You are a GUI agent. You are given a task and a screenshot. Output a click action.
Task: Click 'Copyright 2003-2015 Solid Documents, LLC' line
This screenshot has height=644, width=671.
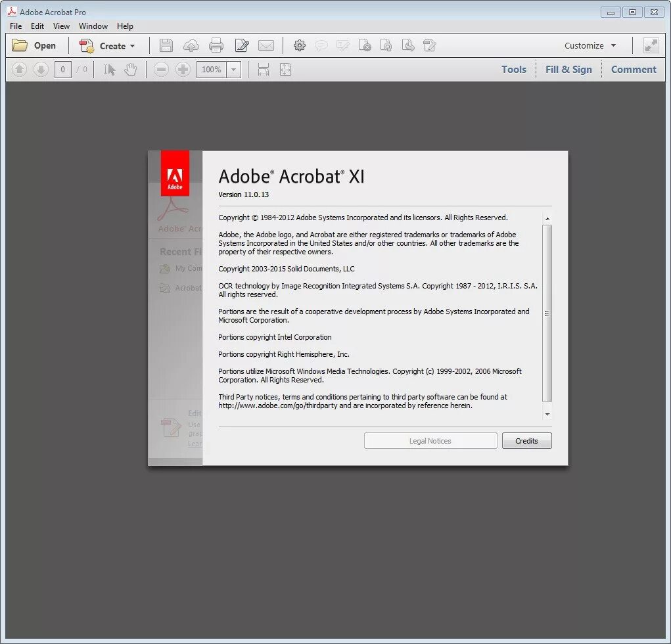(287, 269)
